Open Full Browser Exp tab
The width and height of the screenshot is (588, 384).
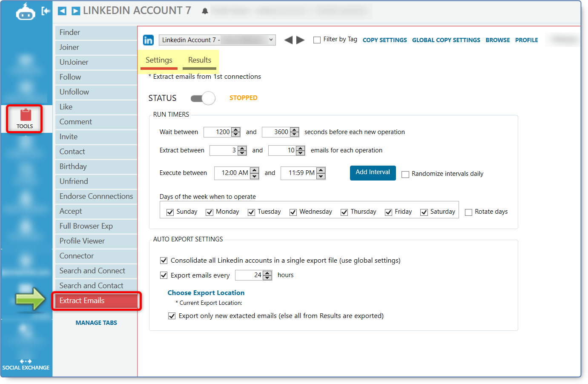click(x=96, y=226)
